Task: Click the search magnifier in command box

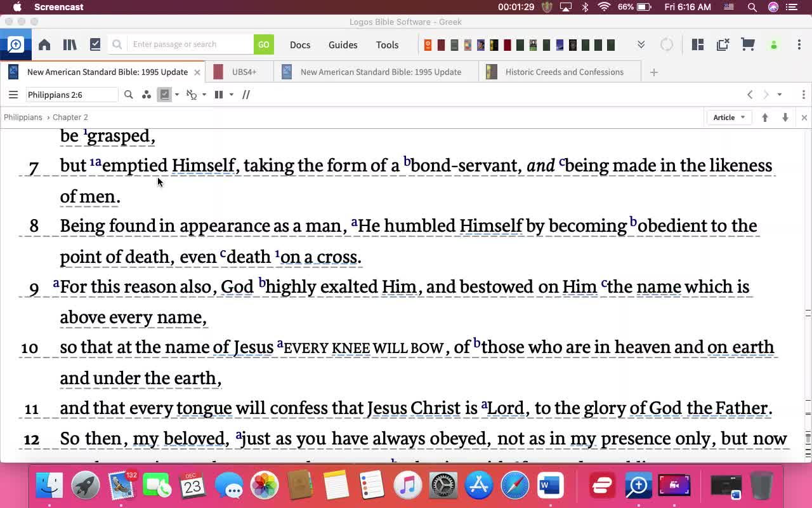Action: pyautogui.click(x=117, y=44)
